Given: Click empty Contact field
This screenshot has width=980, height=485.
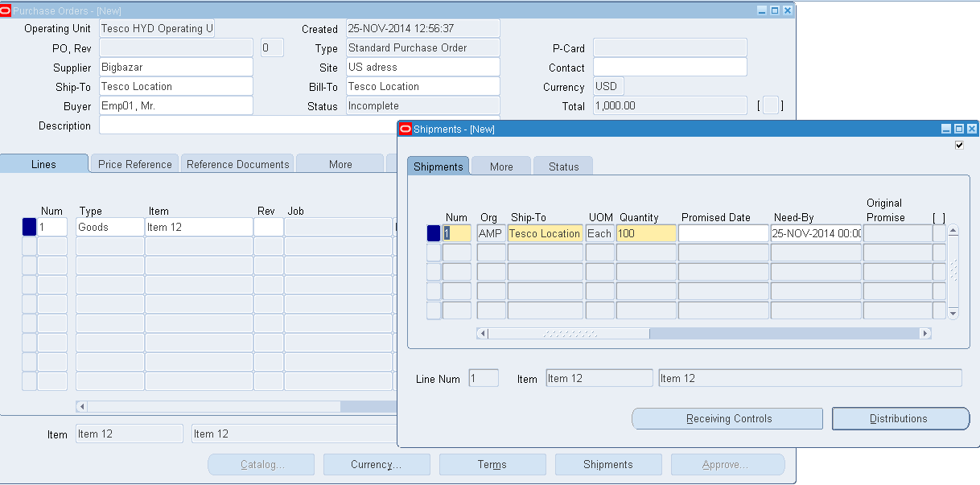Looking at the screenshot, I should tap(670, 67).
